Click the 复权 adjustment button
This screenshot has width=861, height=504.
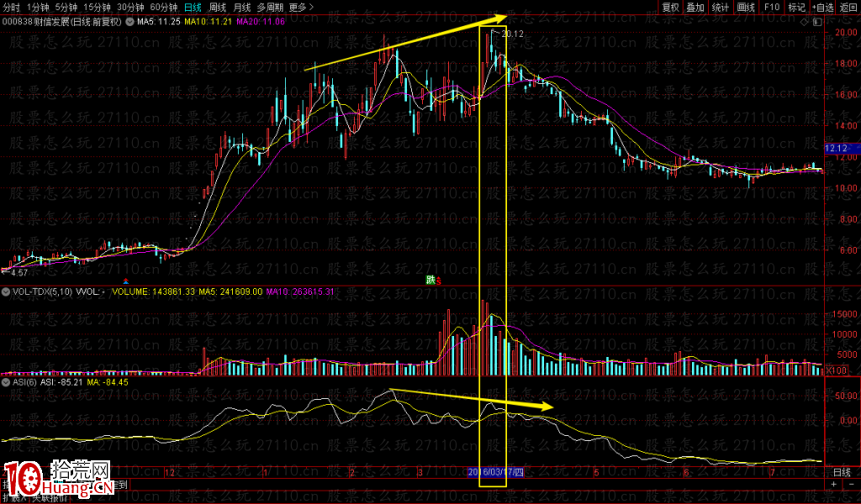(x=670, y=7)
